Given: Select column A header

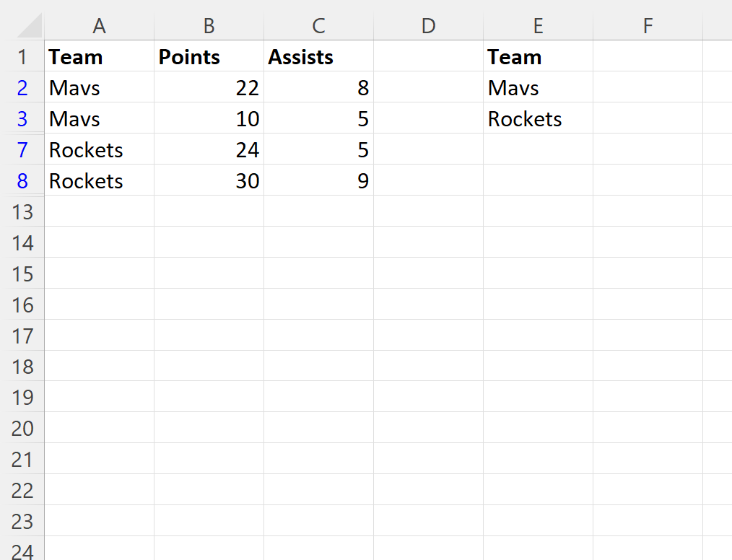Looking at the screenshot, I should [x=99, y=26].
